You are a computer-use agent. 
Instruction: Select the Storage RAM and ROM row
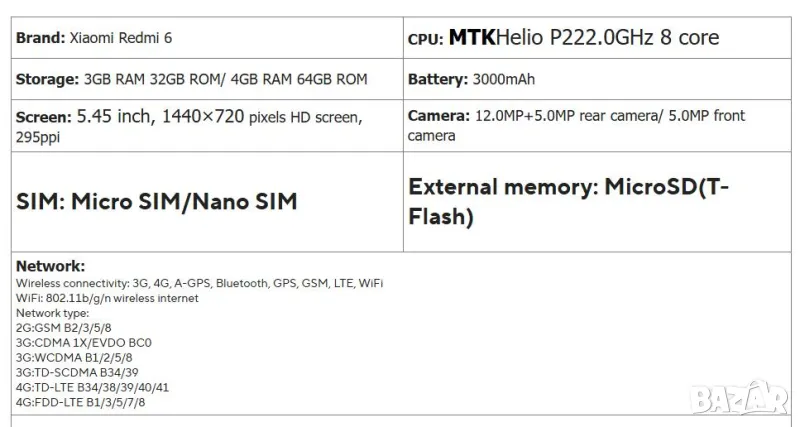pyautogui.click(x=191, y=79)
